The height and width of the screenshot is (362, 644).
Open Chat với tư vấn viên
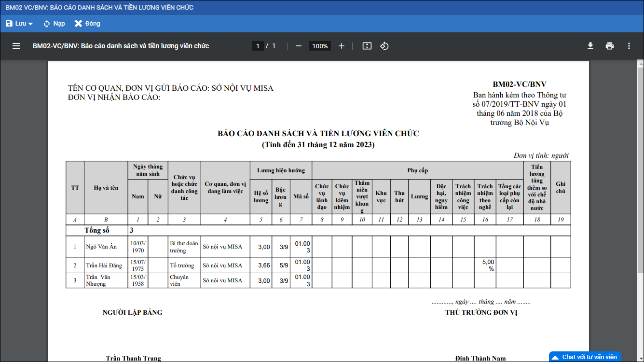coord(585,357)
